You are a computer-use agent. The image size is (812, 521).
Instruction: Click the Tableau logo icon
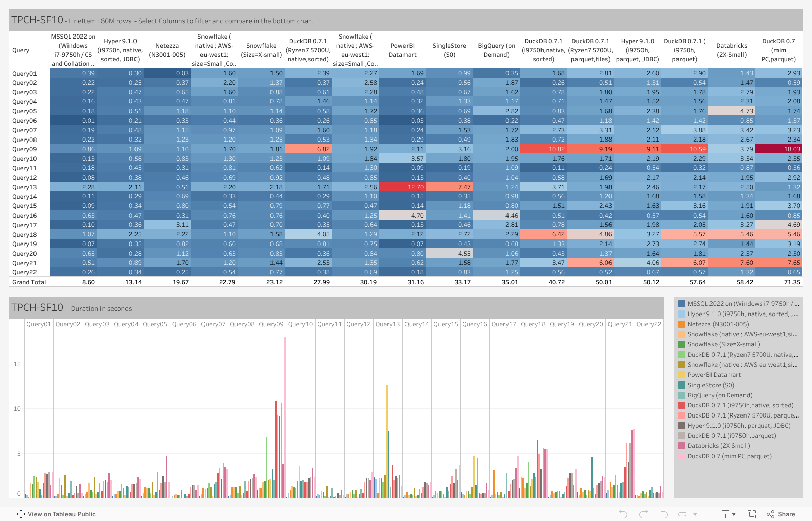[x=21, y=514]
